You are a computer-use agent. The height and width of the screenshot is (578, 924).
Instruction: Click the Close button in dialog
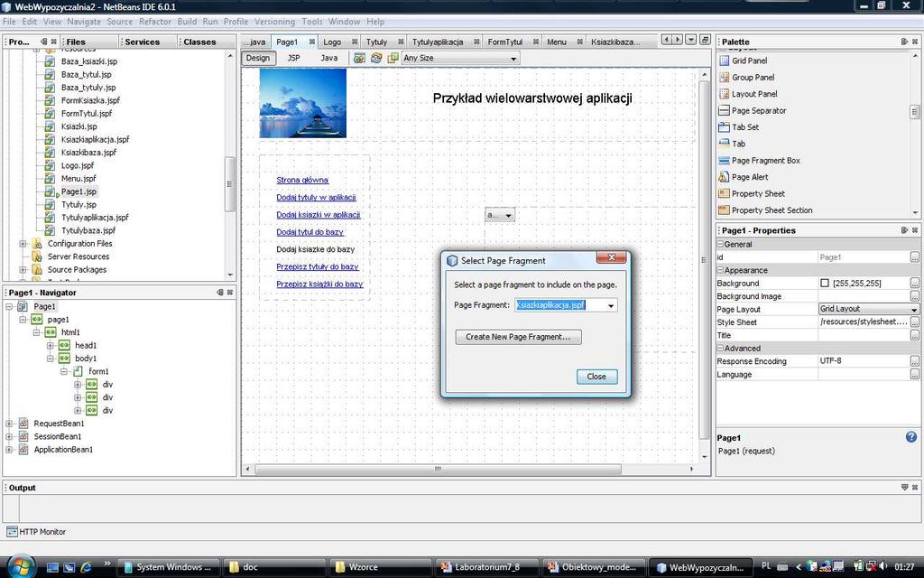tap(596, 377)
